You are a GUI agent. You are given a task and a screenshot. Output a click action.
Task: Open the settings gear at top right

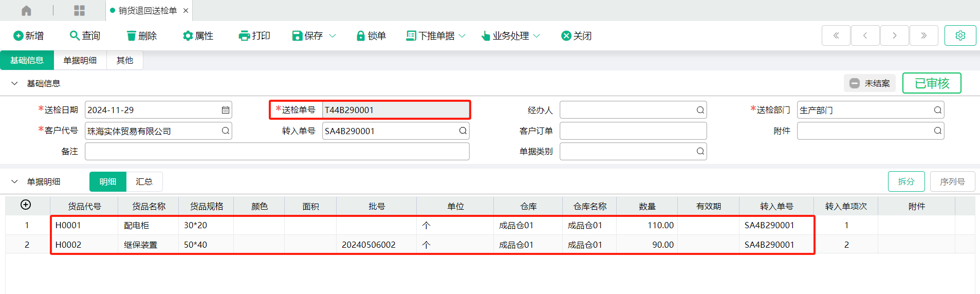point(960,35)
